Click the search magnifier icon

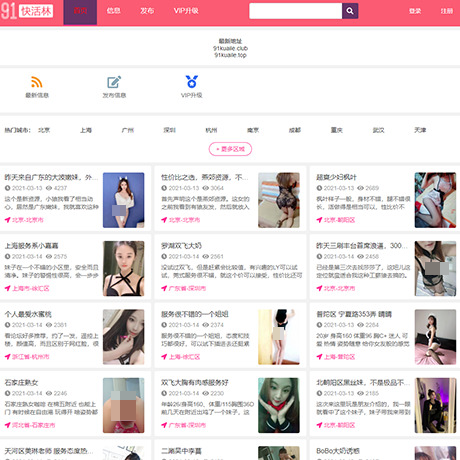coord(350,11)
